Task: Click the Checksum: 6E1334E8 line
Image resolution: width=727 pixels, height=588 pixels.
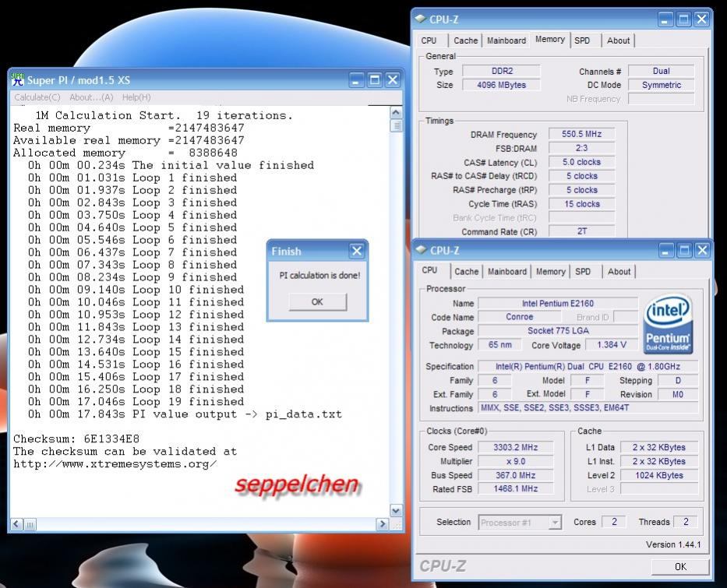Action: 76,438
